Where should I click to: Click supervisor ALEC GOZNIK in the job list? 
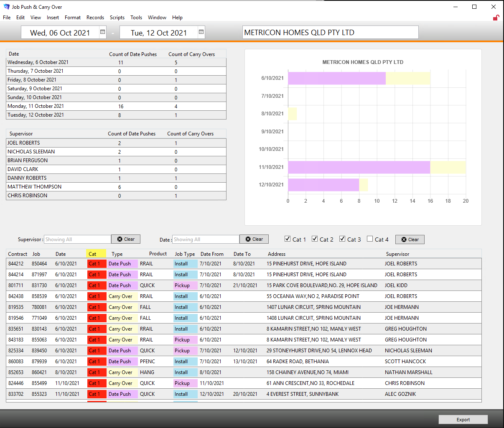(400, 394)
